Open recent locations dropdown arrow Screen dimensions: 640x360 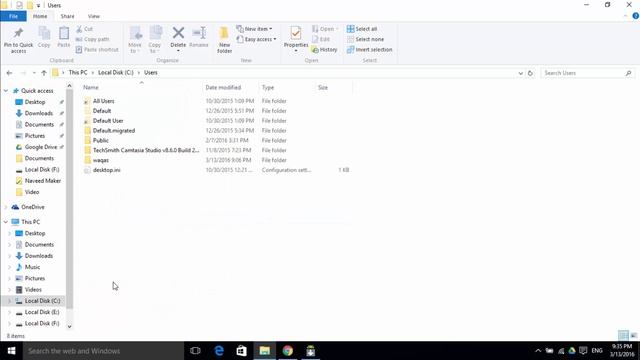point(34,73)
